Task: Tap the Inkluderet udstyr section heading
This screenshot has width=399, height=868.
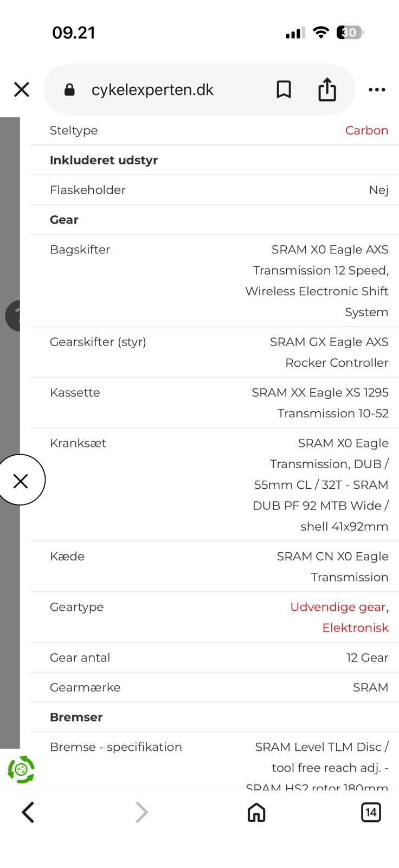Action: click(x=104, y=160)
